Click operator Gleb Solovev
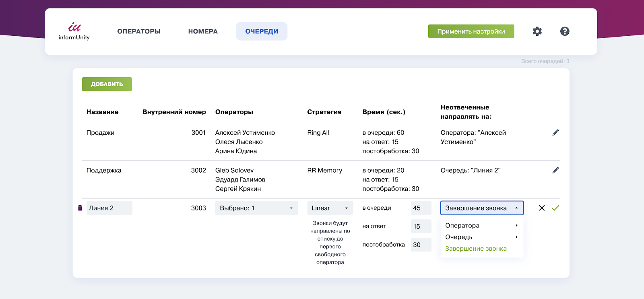Screen dimensions: 644x299 [234, 170]
